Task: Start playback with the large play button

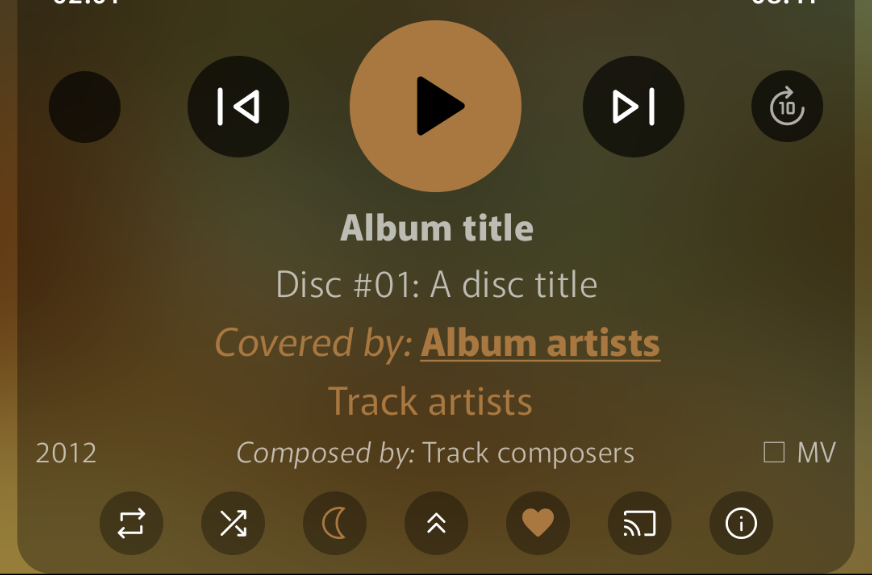Action: tap(435, 106)
